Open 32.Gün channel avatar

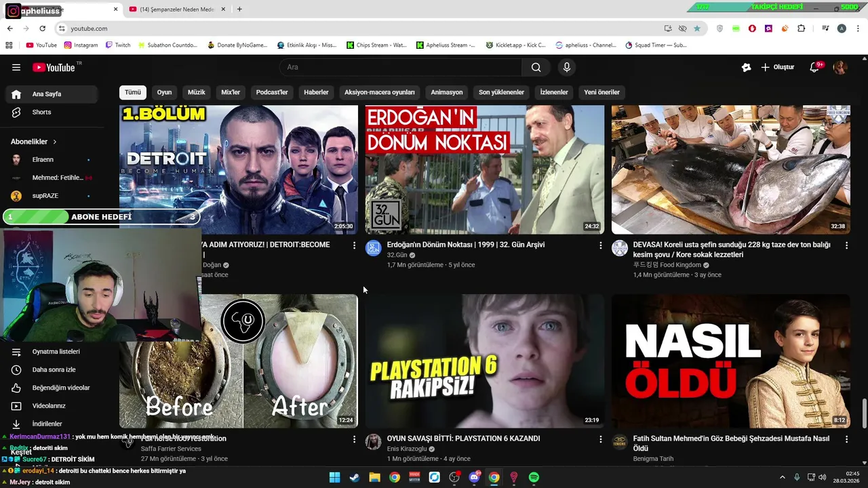pyautogui.click(x=374, y=248)
